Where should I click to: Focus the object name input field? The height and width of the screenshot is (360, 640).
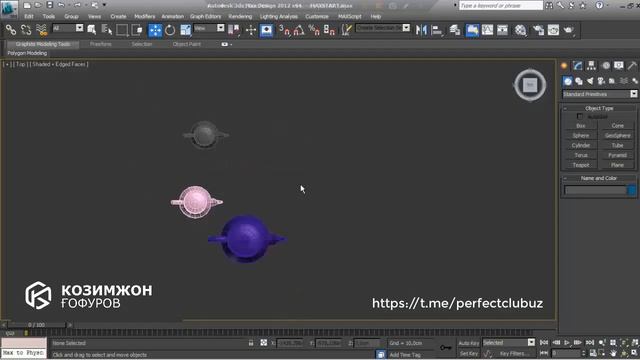(x=596, y=190)
